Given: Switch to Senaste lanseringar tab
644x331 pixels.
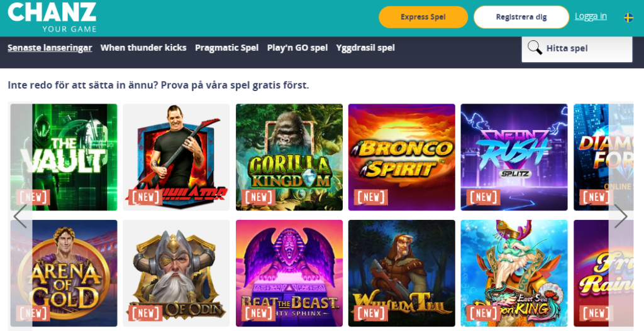Looking at the screenshot, I should click(x=50, y=48).
